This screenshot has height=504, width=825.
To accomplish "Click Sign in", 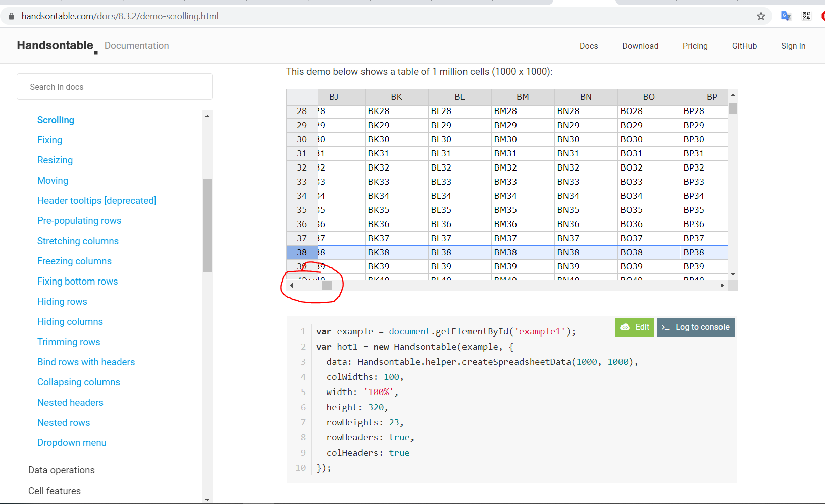I will (x=793, y=46).
